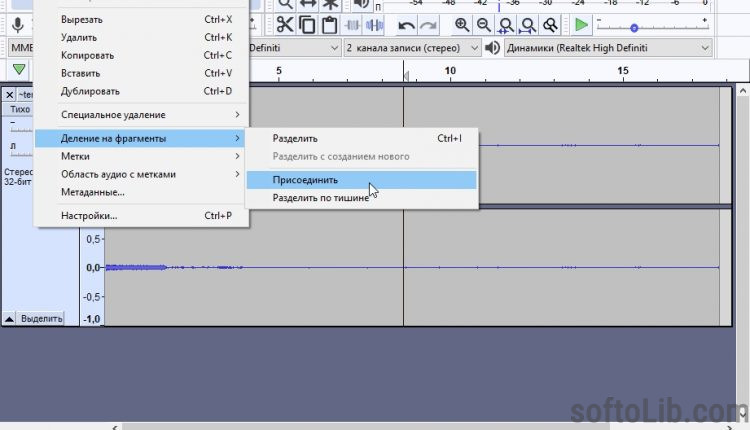
Task: Fit selection to window width
Action: [x=506, y=25]
